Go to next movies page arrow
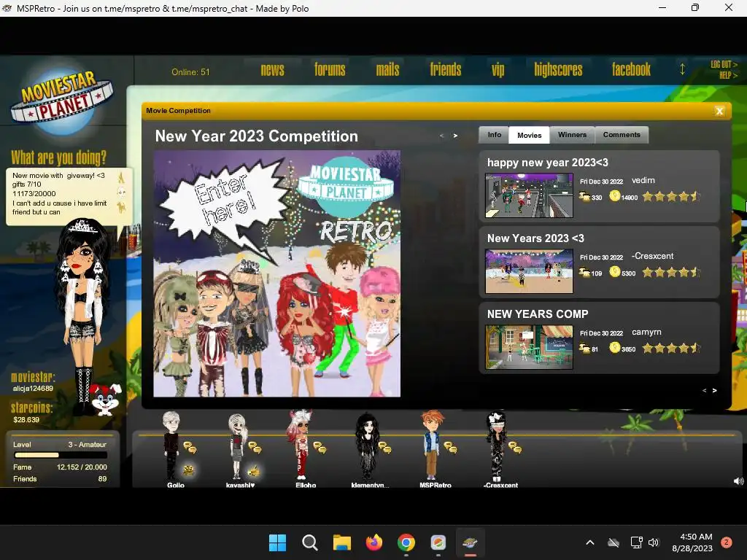747x560 pixels. (x=715, y=391)
